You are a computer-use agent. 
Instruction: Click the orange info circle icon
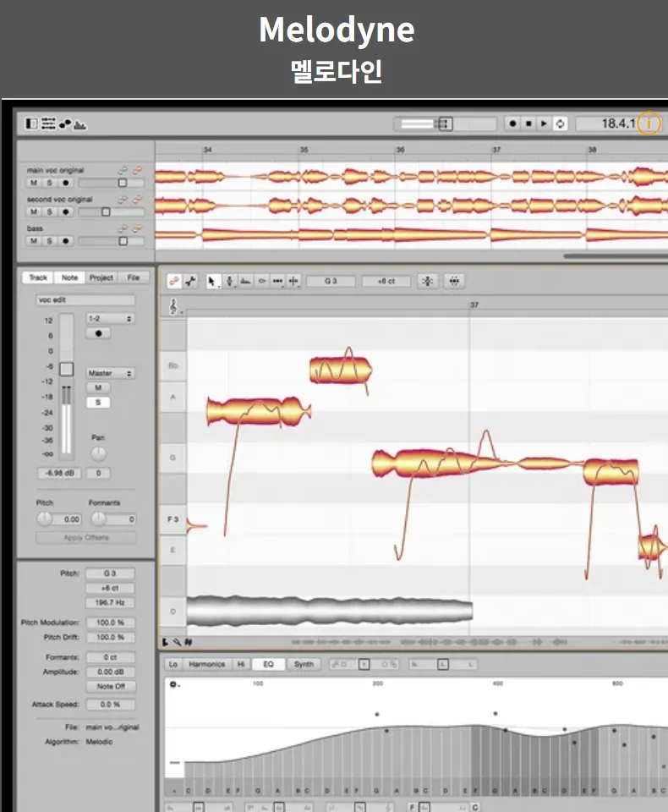point(649,123)
